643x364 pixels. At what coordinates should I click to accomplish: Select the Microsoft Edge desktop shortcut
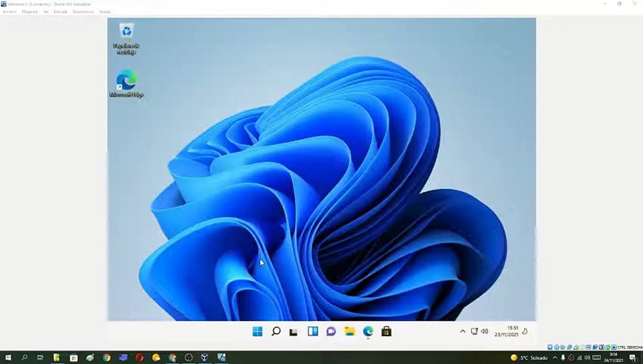(126, 83)
